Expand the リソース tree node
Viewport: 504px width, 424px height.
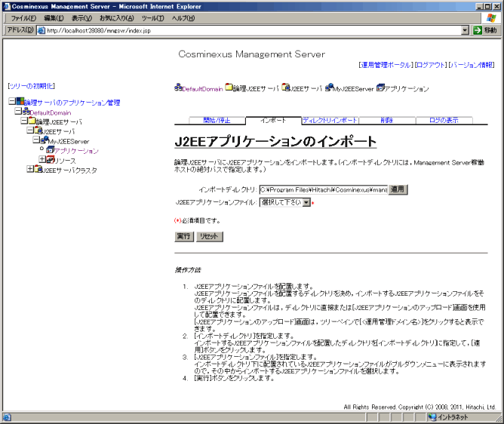41,160
